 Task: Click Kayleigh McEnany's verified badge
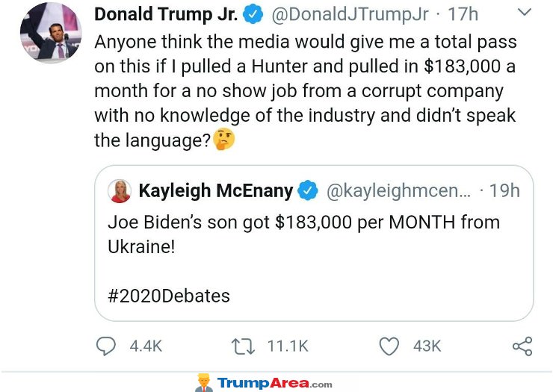pyautogui.click(x=308, y=191)
